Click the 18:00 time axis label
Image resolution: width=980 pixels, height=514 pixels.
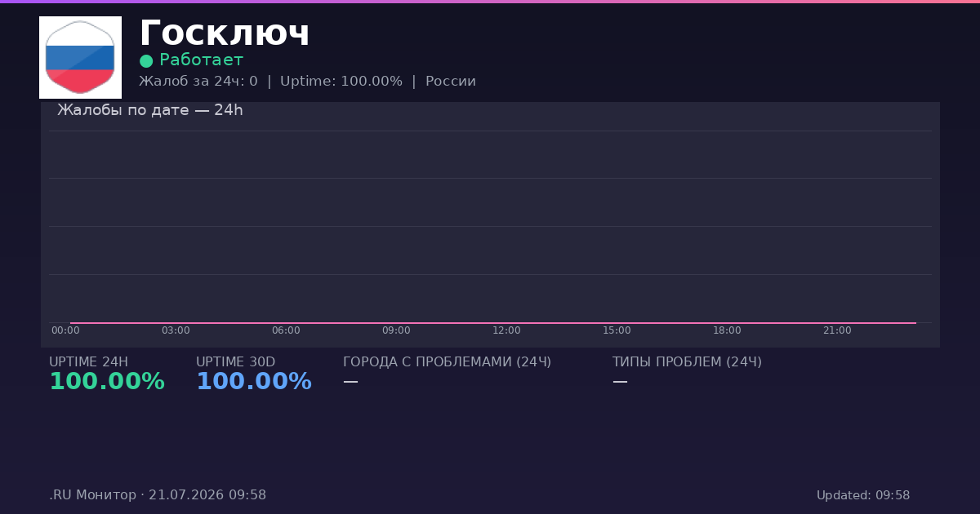(x=727, y=330)
